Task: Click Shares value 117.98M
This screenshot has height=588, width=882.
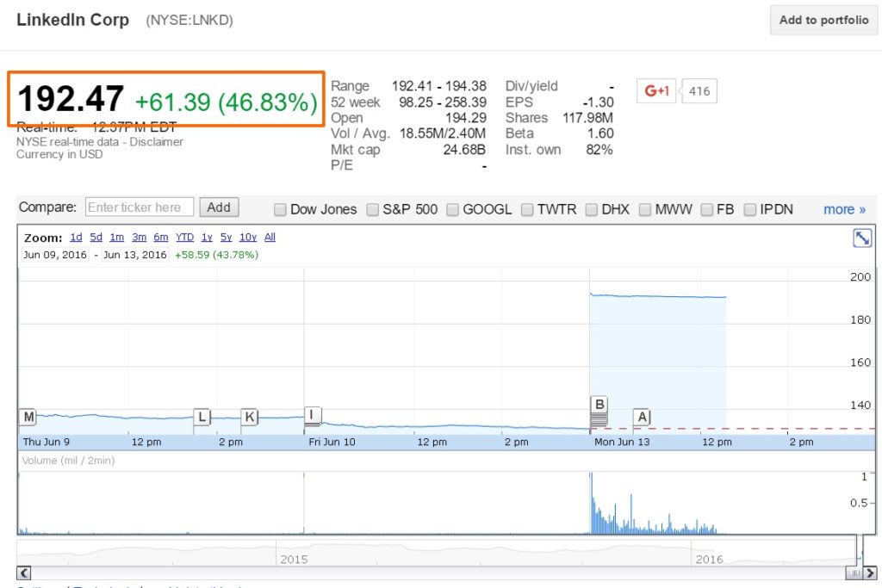Action: coord(587,118)
